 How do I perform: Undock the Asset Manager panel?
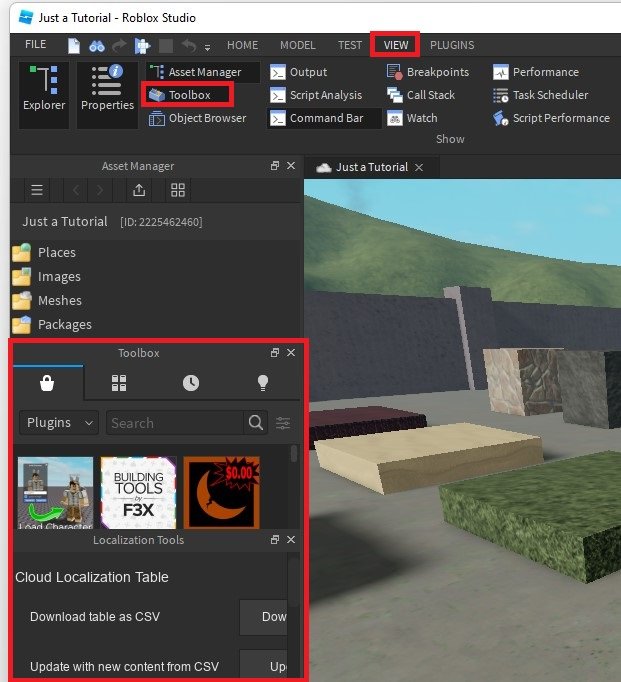point(274,166)
